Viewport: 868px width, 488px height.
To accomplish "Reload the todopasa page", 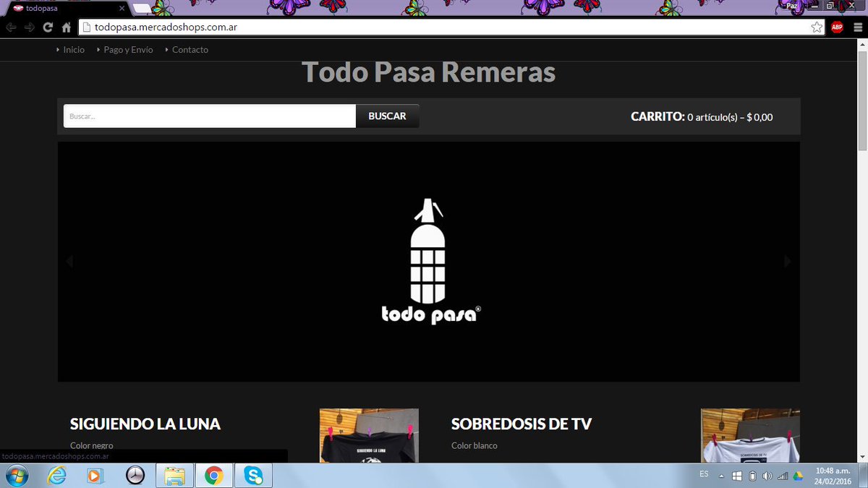I will pos(48,27).
